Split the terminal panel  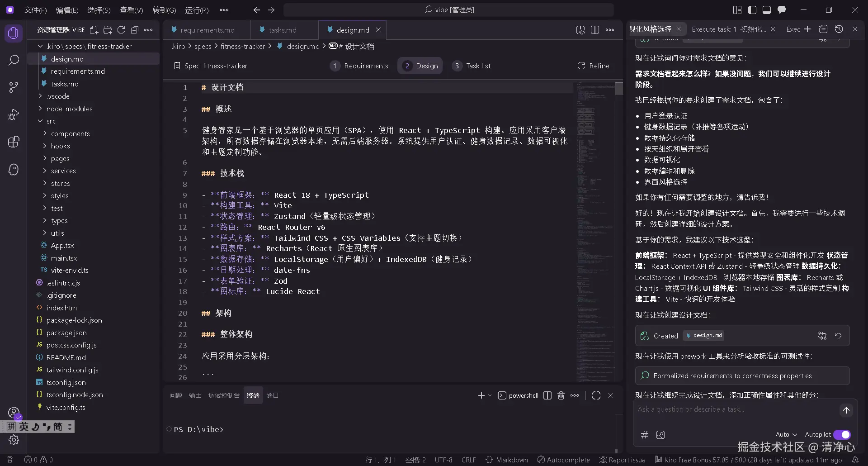click(547, 395)
